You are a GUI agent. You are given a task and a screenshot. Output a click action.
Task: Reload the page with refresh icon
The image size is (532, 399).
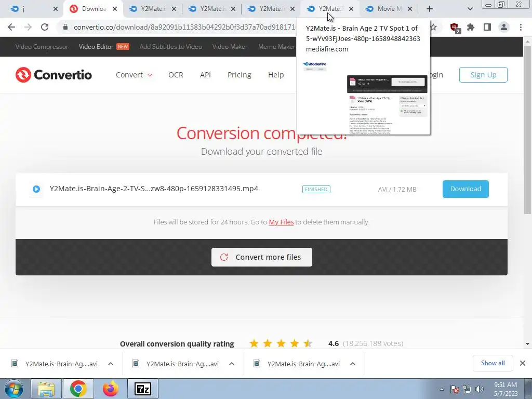coord(45,27)
